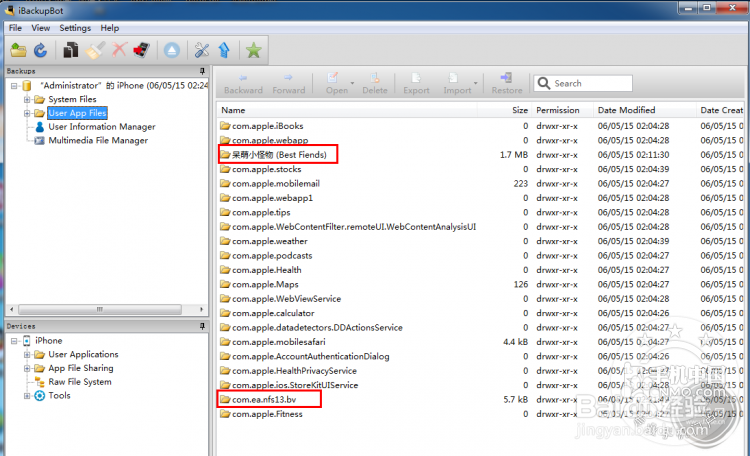Click the Export button
Viewport: 750px width, 456px height.
pyautogui.click(x=416, y=84)
